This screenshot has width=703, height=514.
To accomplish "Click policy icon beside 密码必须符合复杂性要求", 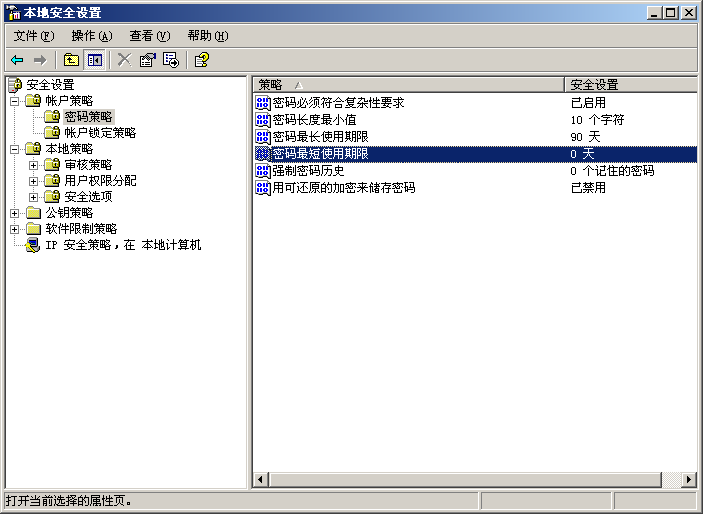I will point(263,103).
